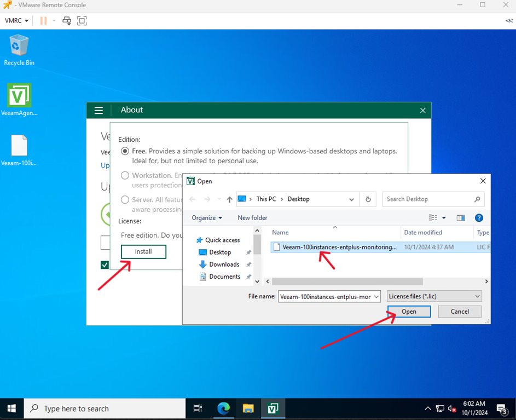Image resolution: width=516 pixels, height=420 pixels.
Task: Select Downloads in the navigation pane
Action: tap(224, 264)
